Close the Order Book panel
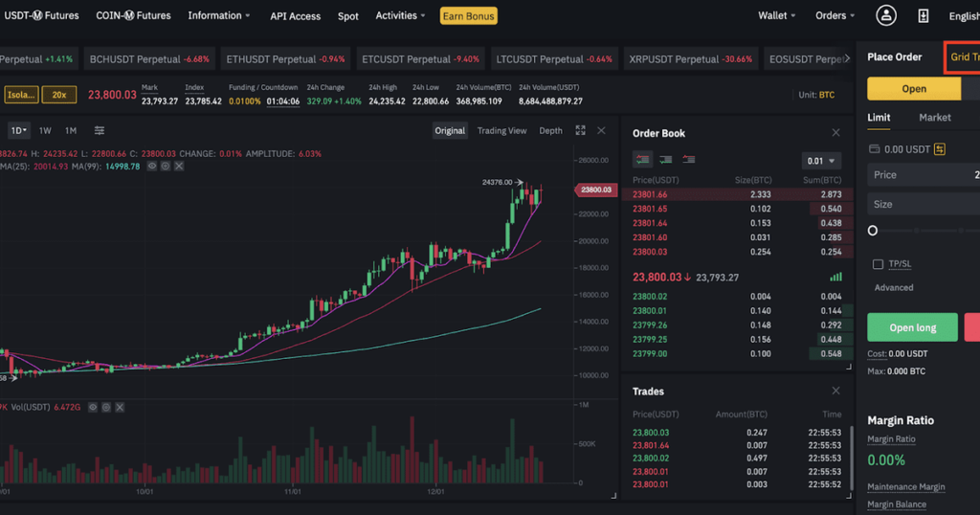The image size is (980, 515). point(835,132)
